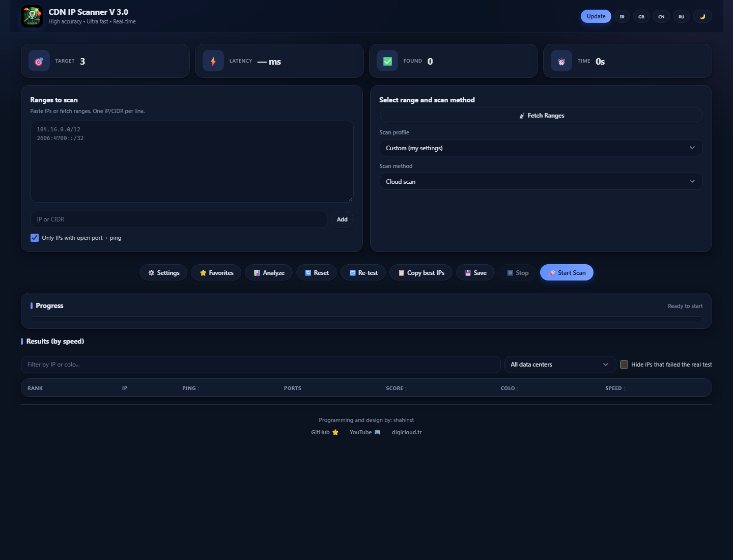Click the Stop button
Image resolution: width=733 pixels, height=560 pixels.
click(517, 272)
